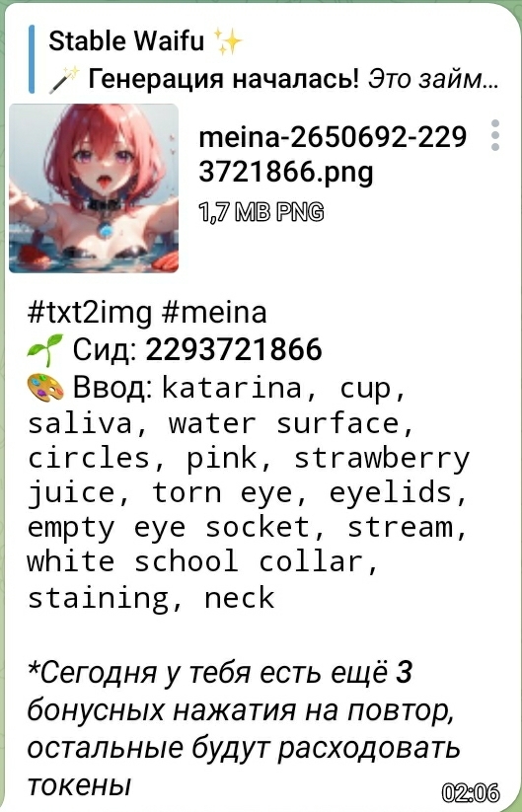Open the anime image thumbnail preview

click(94, 188)
